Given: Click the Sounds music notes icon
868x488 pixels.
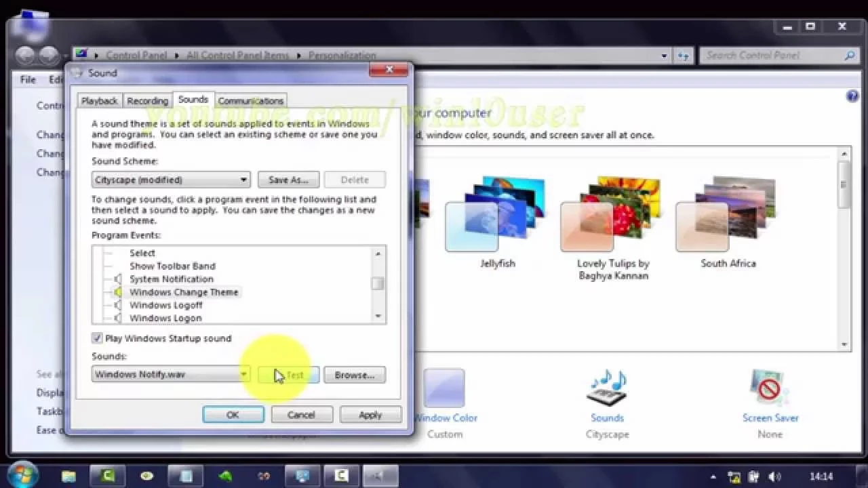Looking at the screenshot, I should point(607,389).
